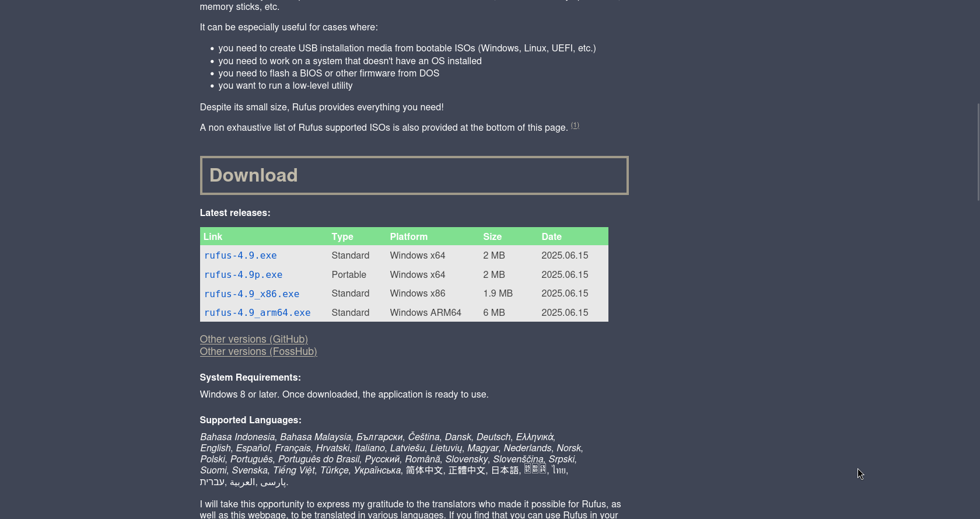Click 日本語 in the language list
This screenshot has width=980, height=519.
pos(505,471)
